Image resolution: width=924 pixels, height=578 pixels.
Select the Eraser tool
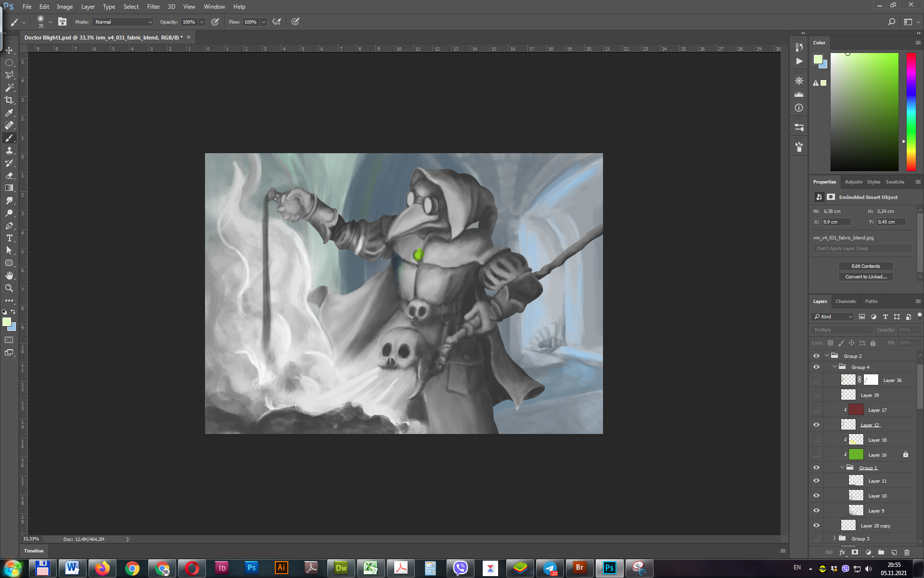(x=9, y=175)
